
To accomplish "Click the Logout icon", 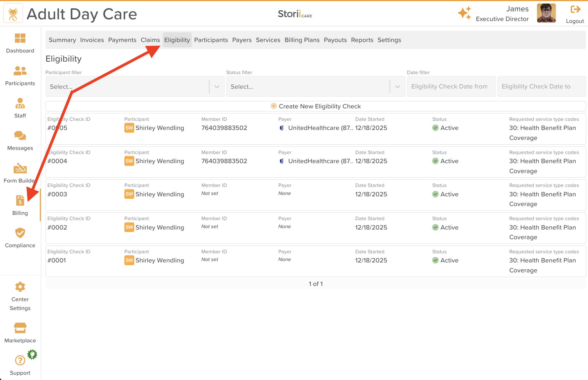I will coord(575,10).
